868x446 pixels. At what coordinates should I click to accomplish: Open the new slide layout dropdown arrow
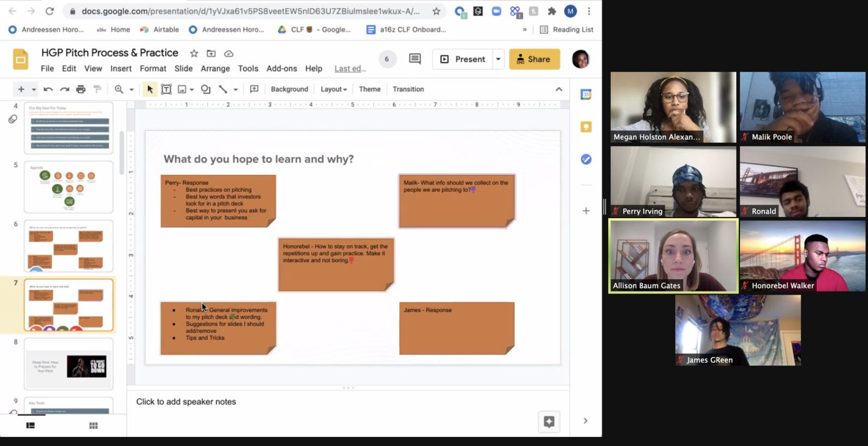(34, 90)
